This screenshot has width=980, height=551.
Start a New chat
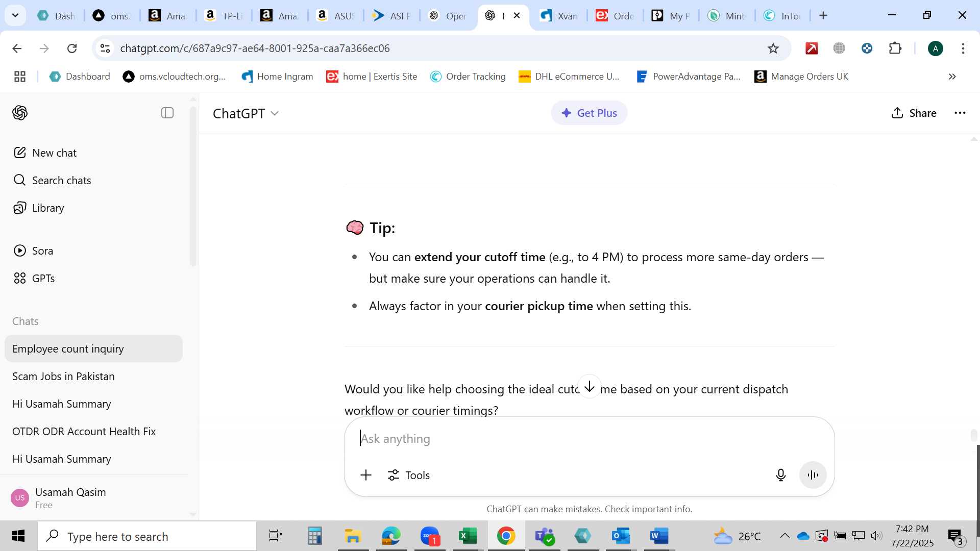point(45,153)
